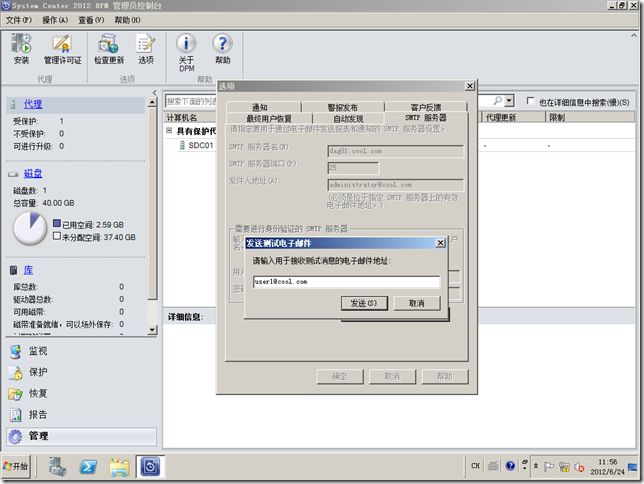Click the Server Manager taskbar icon
This screenshot has height=484, width=644.
57,467
